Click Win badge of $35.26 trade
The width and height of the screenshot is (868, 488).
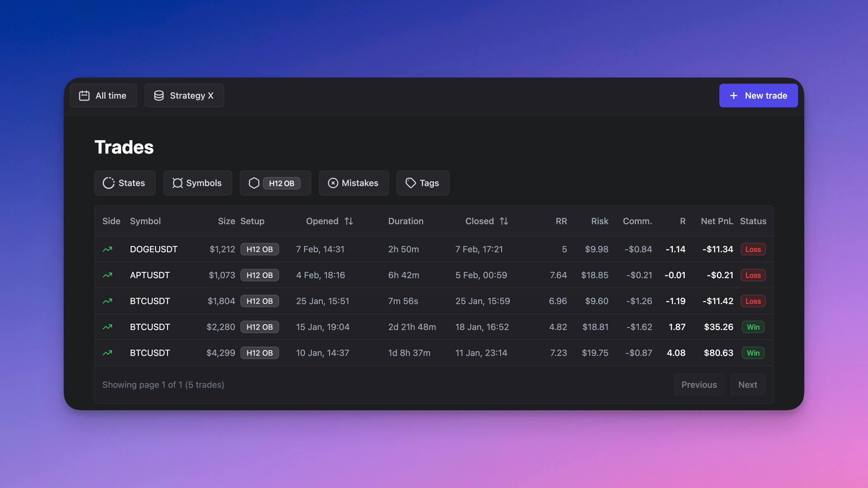click(753, 327)
